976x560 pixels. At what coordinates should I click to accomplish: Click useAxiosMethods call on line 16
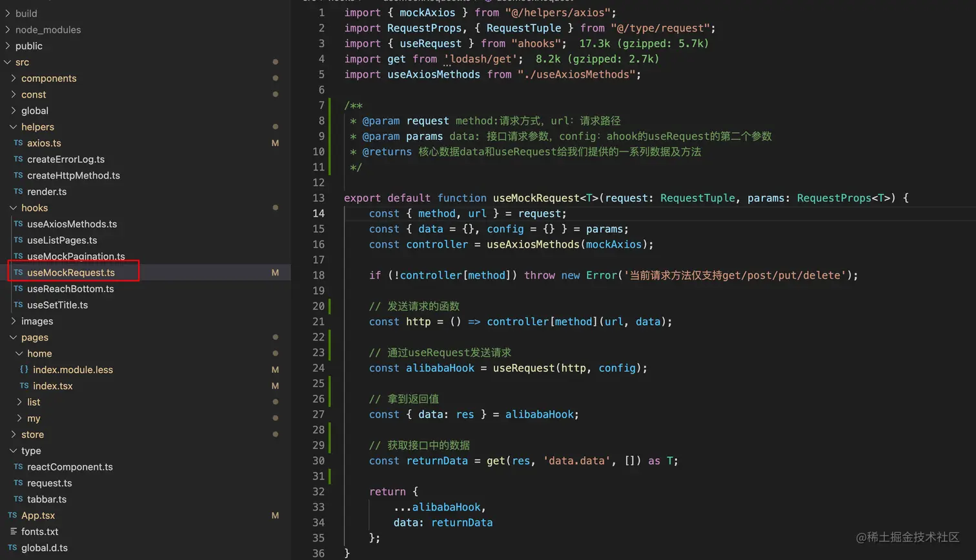(533, 245)
